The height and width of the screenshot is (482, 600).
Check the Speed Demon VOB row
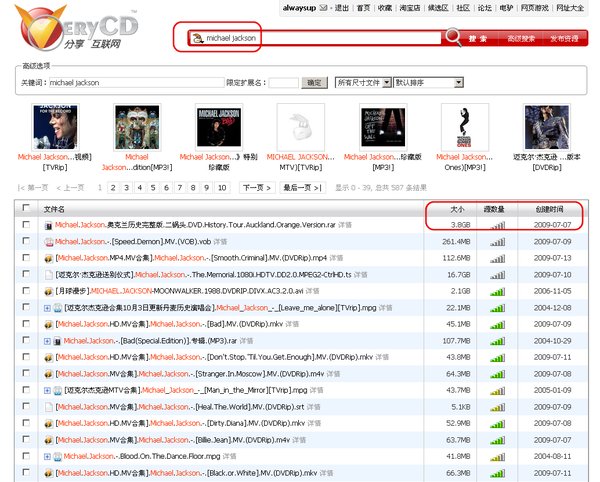26,241
